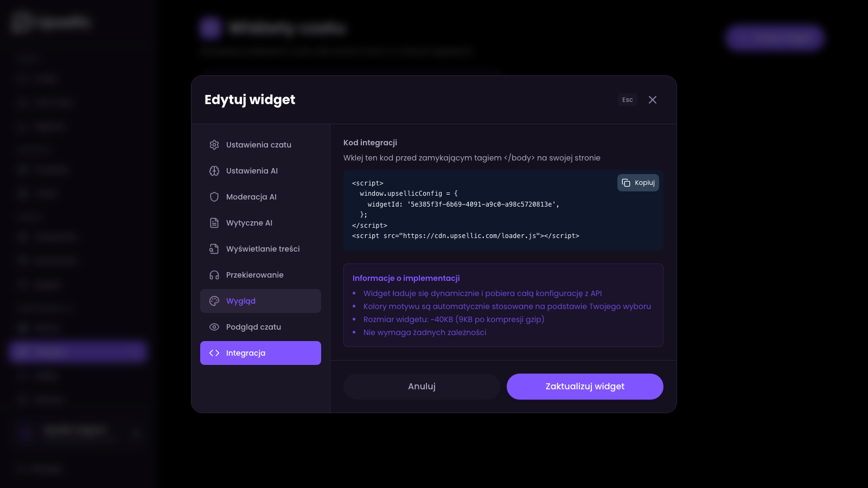
Task: Close the Edytuj widget dialog
Action: (x=653, y=100)
